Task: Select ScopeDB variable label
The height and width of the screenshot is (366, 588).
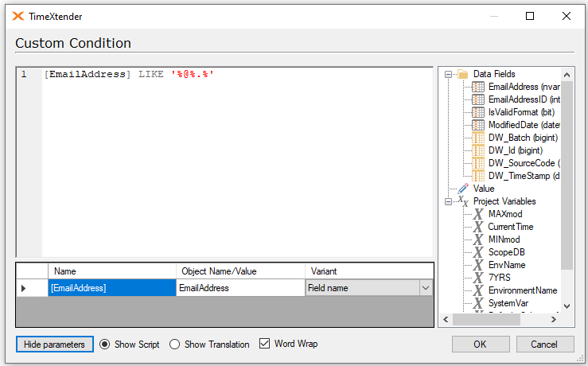Action: pyautogui.click(x=506, y=252)
